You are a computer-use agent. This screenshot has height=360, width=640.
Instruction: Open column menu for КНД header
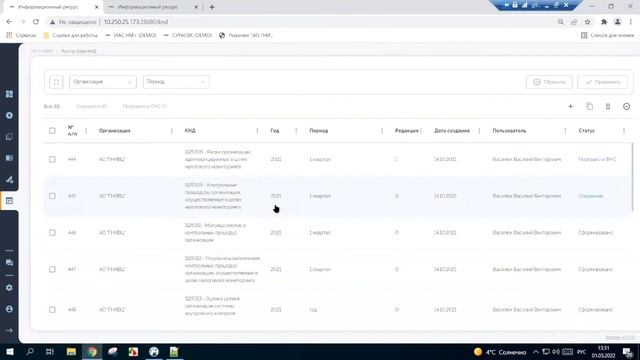(257, 131)
